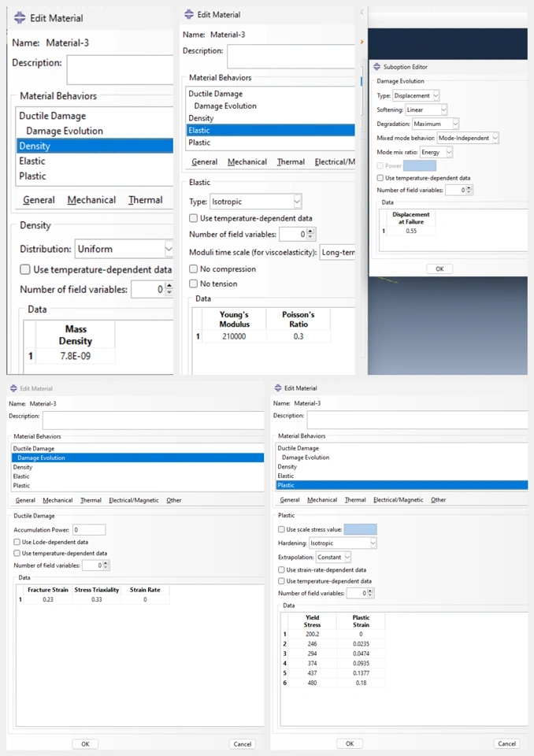Tick the No tension checkbox

[x=194, y=283]
